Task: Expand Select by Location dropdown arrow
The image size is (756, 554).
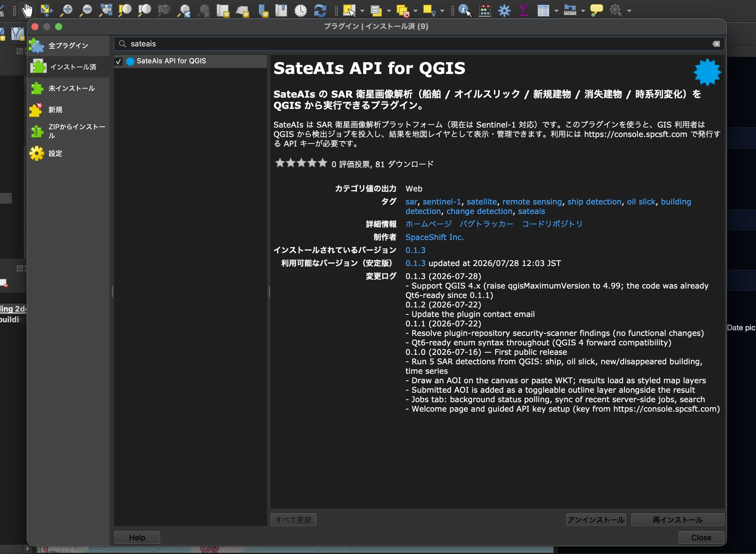Action: click(x=442, y=11)
